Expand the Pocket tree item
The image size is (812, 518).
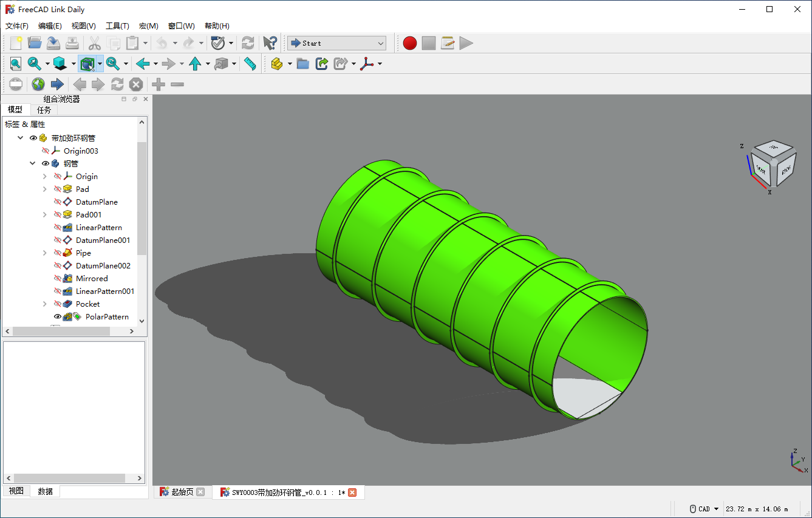point(45,304)
